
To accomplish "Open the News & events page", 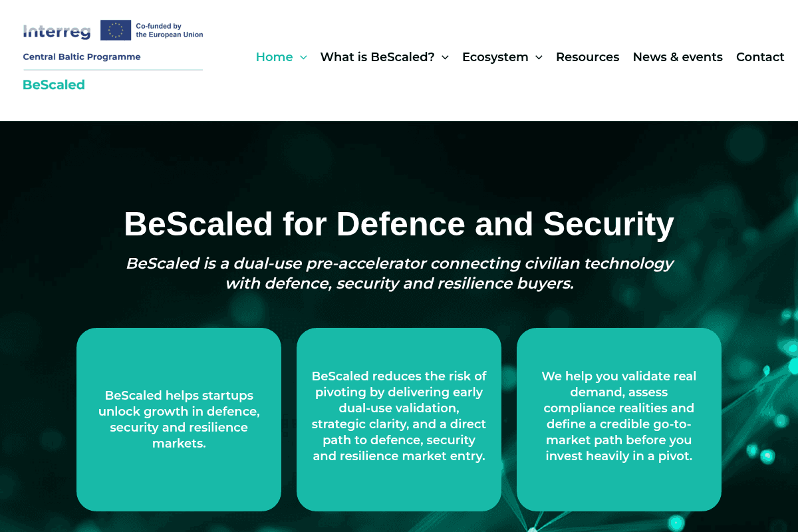I will (678, 57).
